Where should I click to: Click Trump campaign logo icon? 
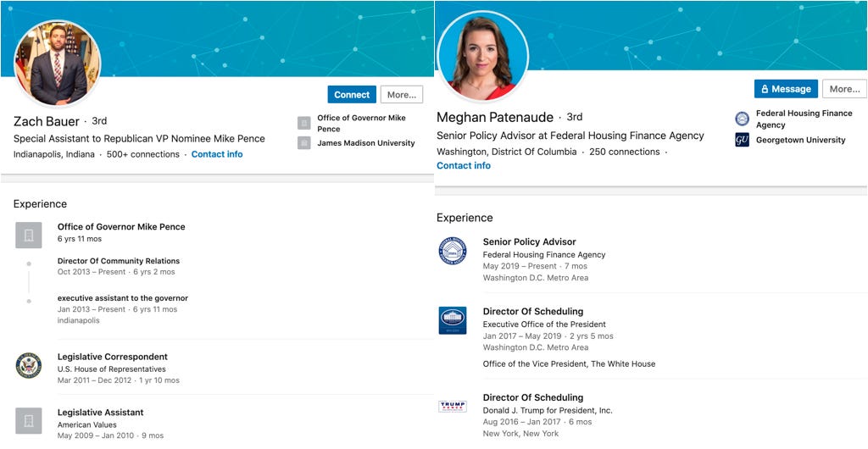click(x=453, y=407)
